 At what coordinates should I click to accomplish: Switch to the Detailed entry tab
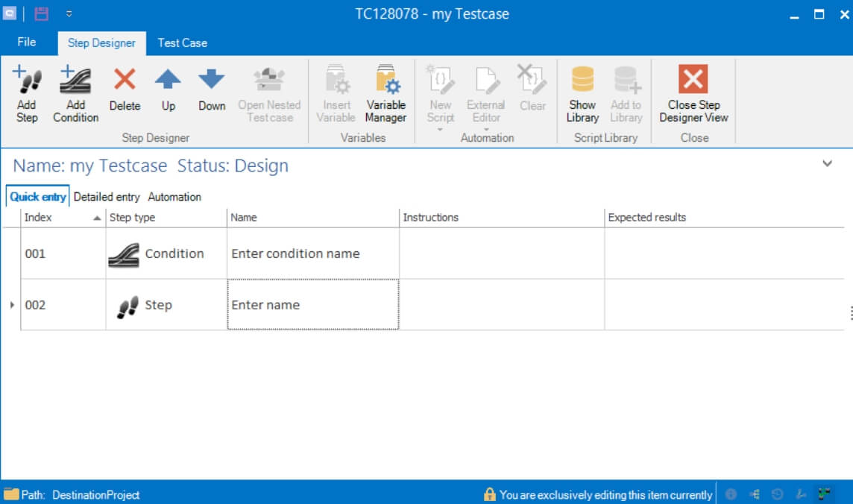click(107, 197)
